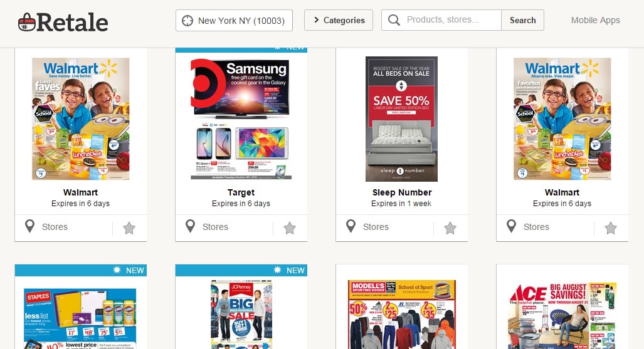Click map pin icon under Target
Image resolution: width=644 pixels, height=349 pixels.
pos(190,226)
